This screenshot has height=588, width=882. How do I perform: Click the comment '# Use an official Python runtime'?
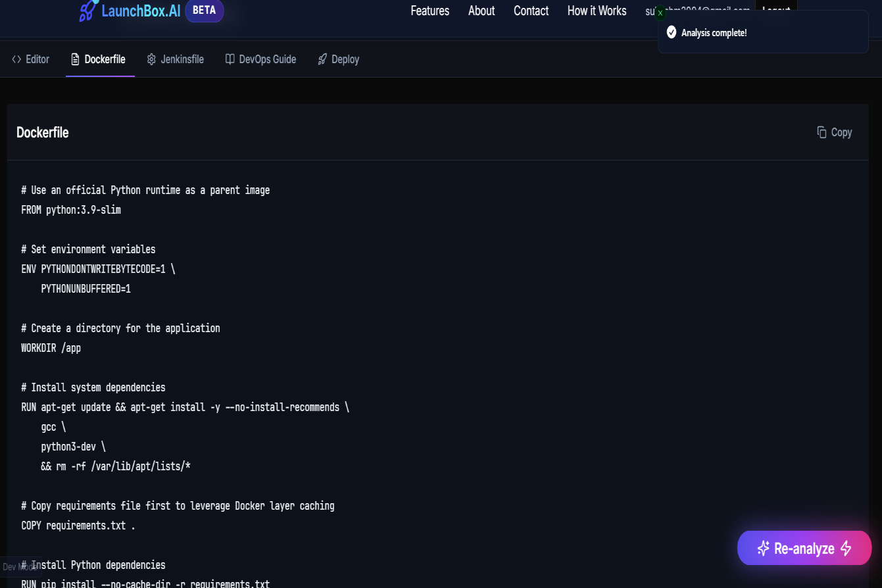[x=145, y=190]
